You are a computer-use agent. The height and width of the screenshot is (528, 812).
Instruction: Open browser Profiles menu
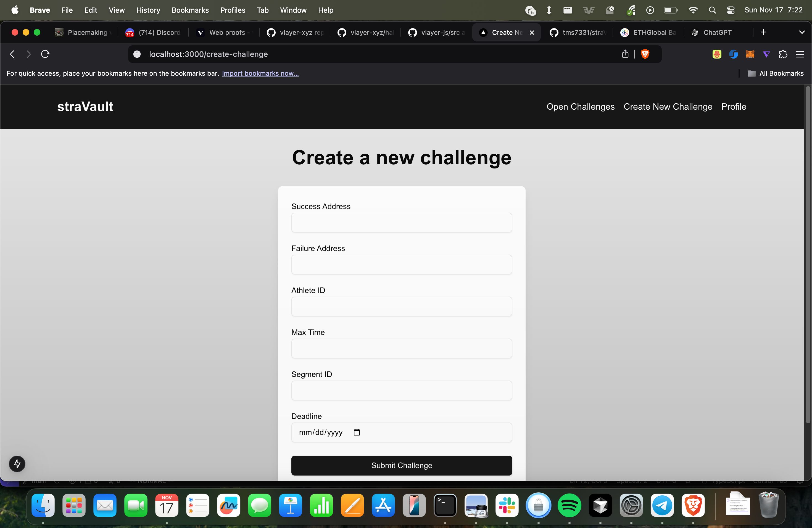tap(233, 10)
